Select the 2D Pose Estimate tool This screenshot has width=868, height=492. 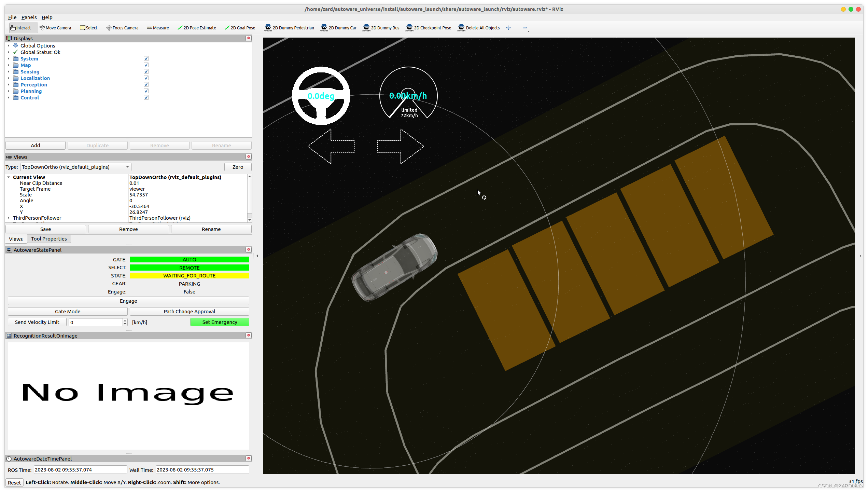197,28
